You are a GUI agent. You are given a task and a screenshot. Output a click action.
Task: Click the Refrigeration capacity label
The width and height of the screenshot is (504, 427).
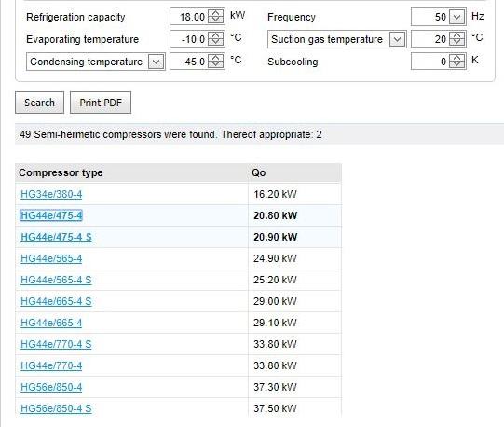coord(75,17)
